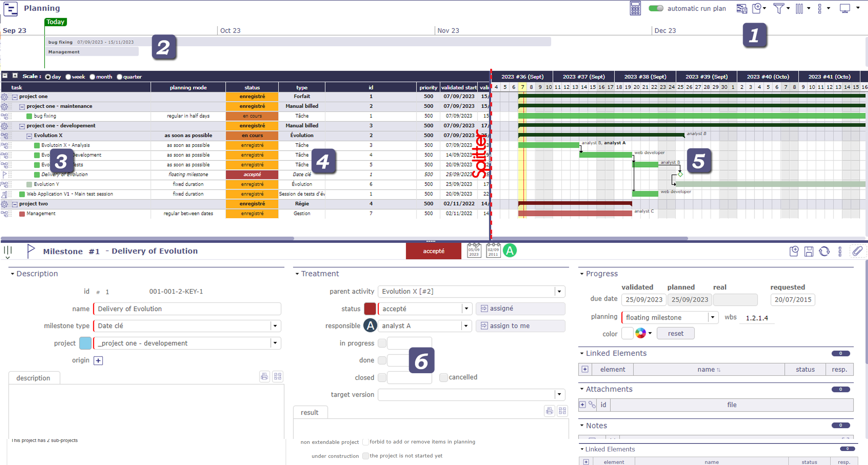Open the columns selection icon
This screenshot has height=465, width=868.
tap(799, 8)
